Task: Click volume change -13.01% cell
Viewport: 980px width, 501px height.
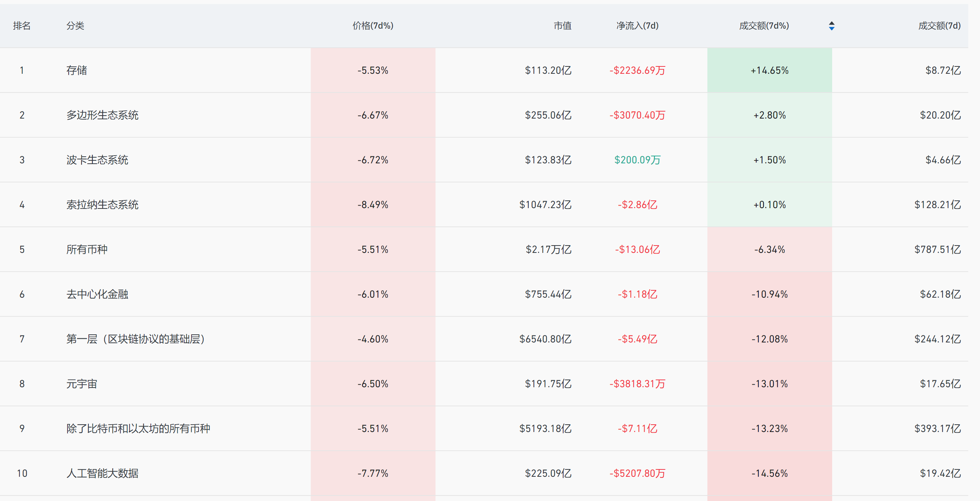Action: pyautogui.click(x=770, y=384)
